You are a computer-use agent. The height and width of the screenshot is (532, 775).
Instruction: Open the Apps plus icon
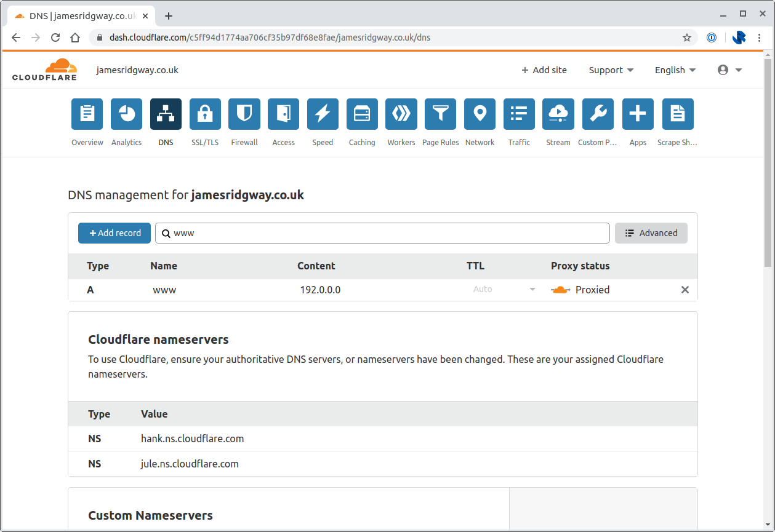(x=638, y=114)
